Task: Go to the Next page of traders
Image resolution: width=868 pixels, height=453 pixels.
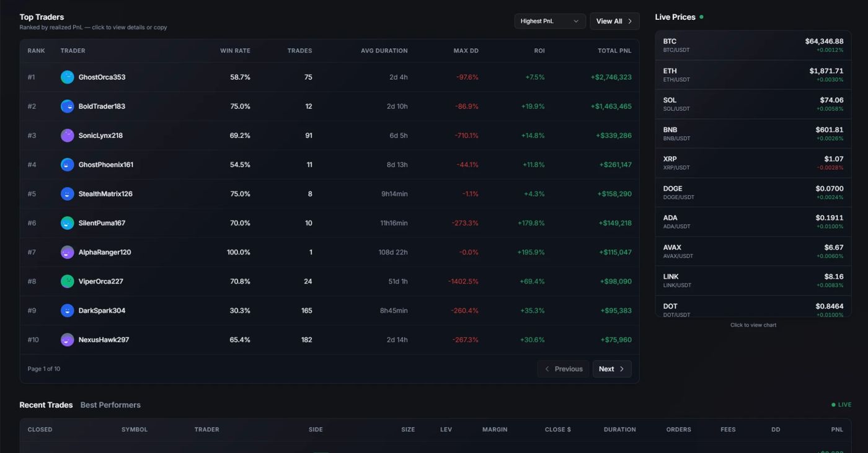Action: (612, 369)
